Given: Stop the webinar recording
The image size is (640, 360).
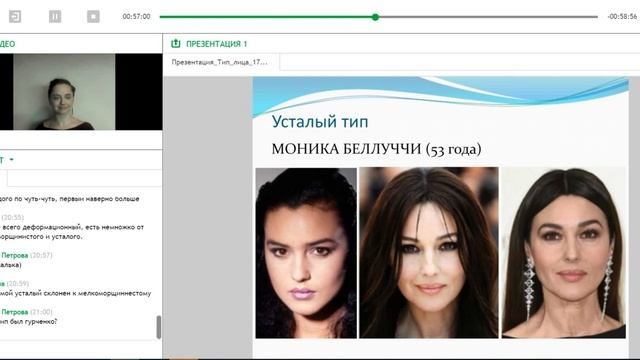Looking at the screenshot, I should pyautogui.click(x=93, y=17).
